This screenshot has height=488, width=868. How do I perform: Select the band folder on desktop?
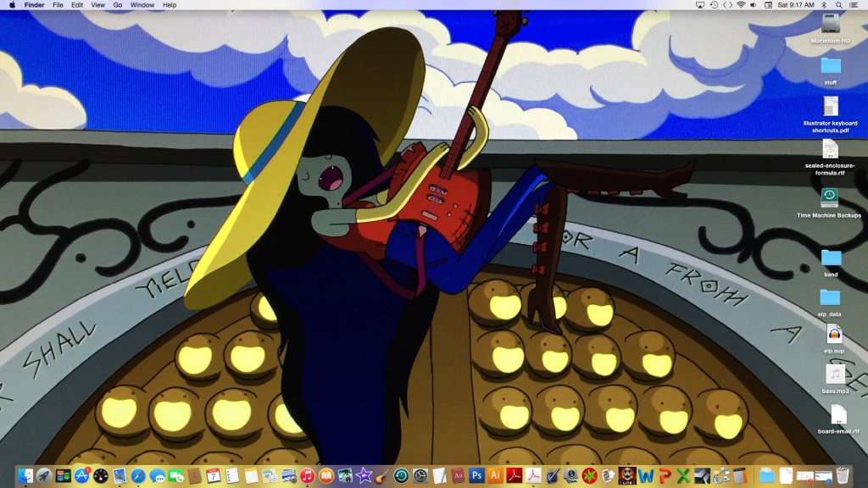pyautogui.click(x=831, y=258)
